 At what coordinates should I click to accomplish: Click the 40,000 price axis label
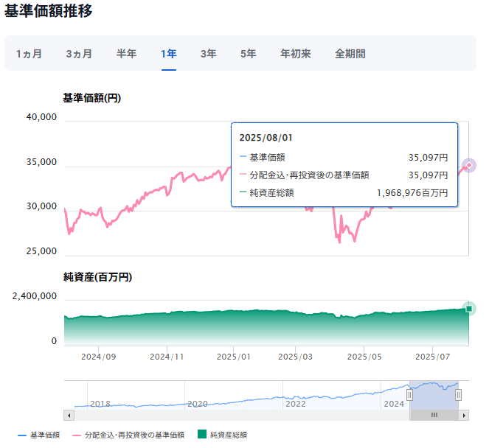click(x=41, y=117)
